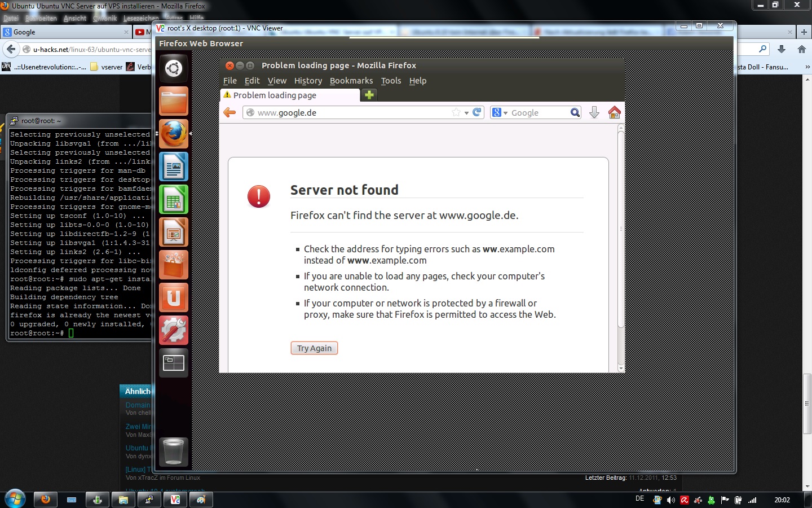Viewport: 812px width, 508px height.
Task: Open the Files manager in Unity launcher
Action: pyautogui.click(x=173, y=101)
